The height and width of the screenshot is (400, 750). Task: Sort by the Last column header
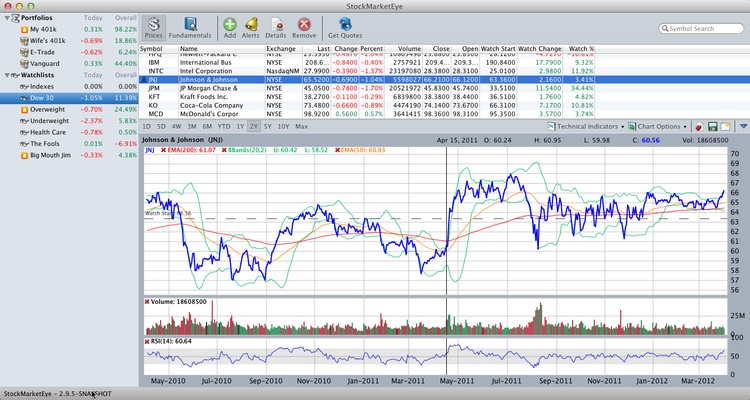coord(317,49)
